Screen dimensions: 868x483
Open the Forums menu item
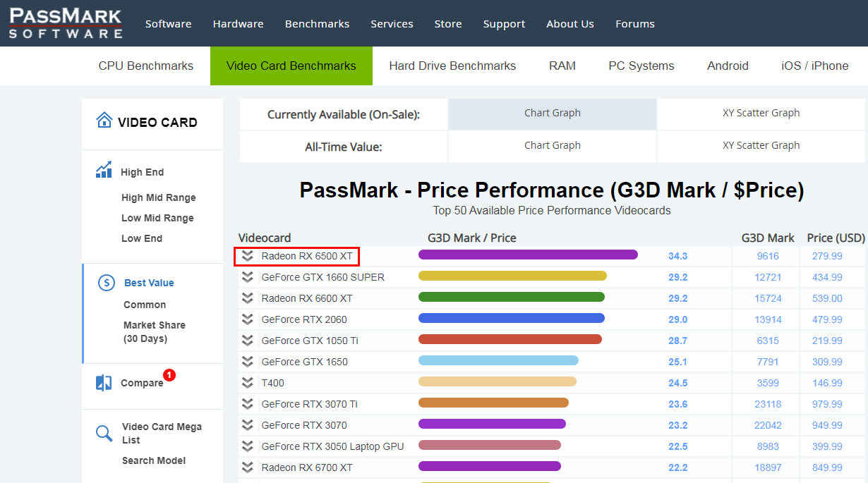(635, 24)
